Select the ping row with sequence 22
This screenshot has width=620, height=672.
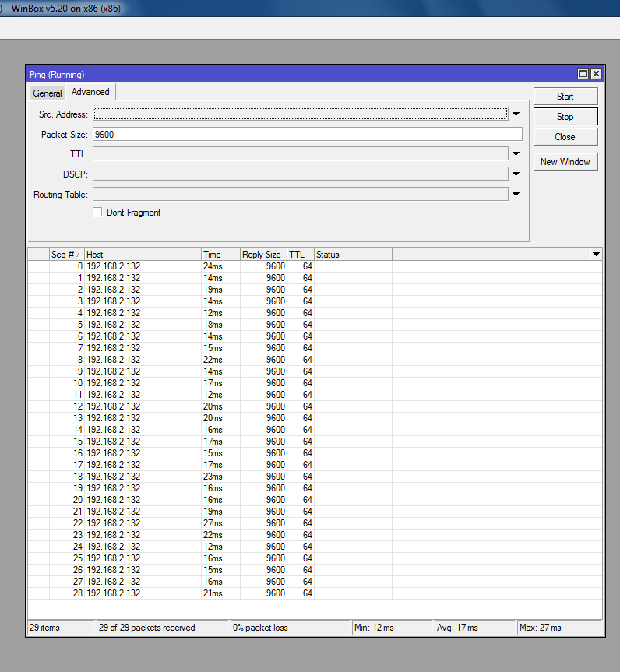click(x=113, y=523)
